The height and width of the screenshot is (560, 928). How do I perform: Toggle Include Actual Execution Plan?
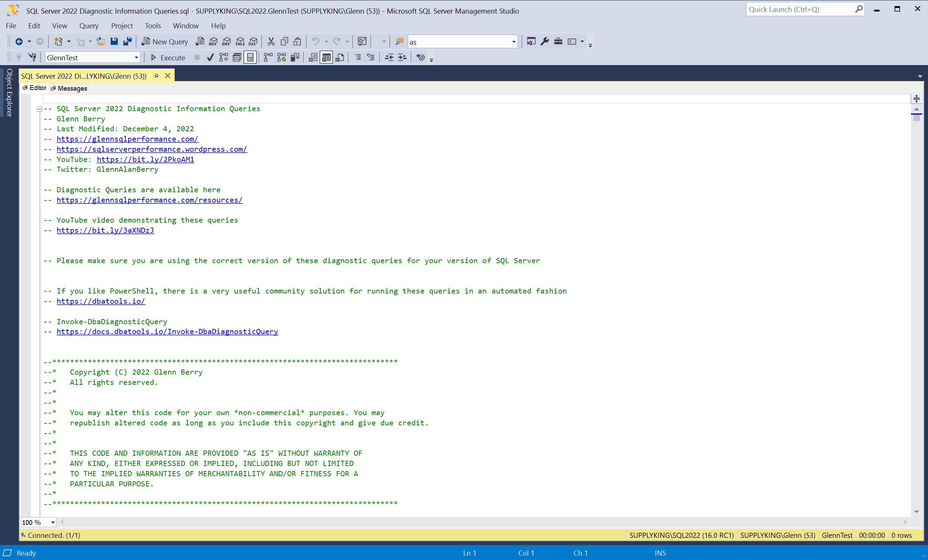click(268, 58)
